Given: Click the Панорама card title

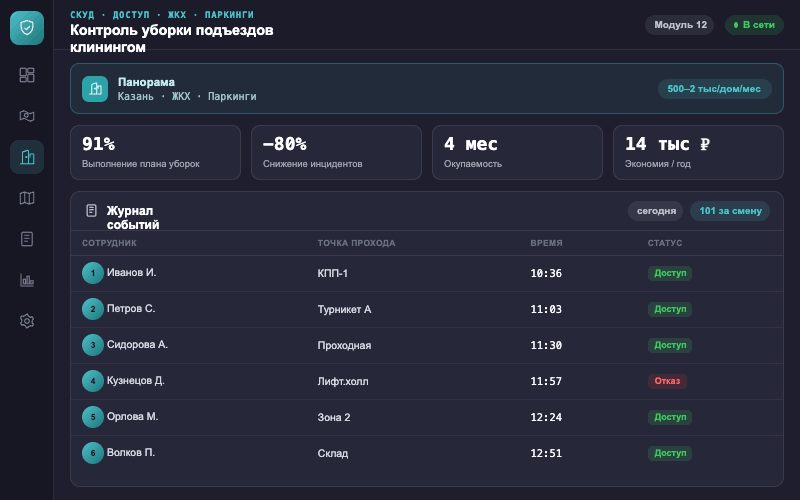Looking at the screenshot, I should click(146, 82).
